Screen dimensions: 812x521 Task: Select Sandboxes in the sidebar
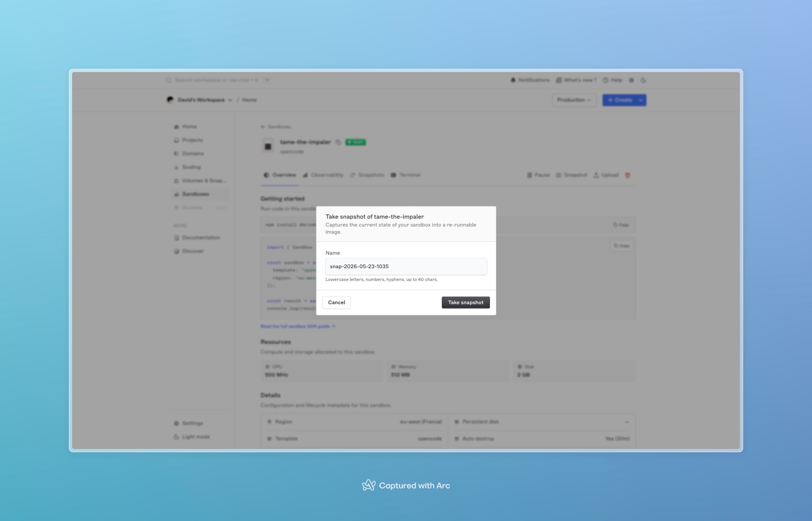coord(200,194)
